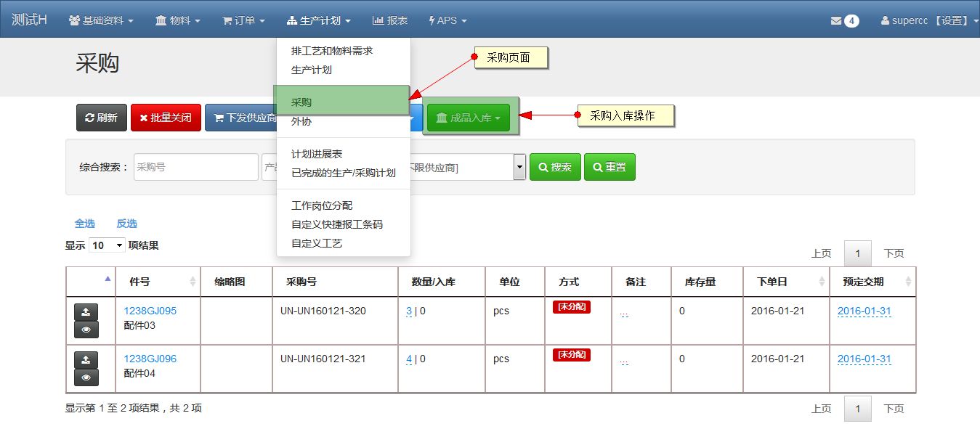
Task: Open the supplier filter dropdown arrow
Action: click(x=519, y=167)
